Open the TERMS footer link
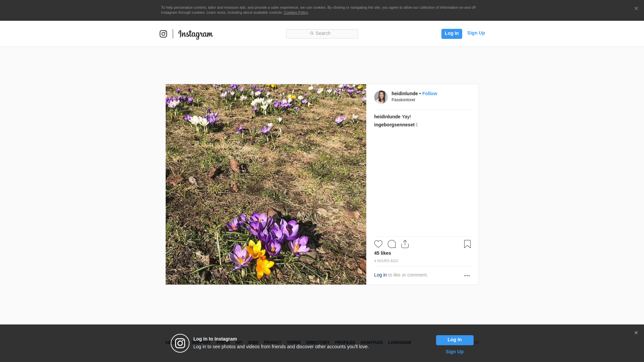644x362 pixels. click(294, 343)
